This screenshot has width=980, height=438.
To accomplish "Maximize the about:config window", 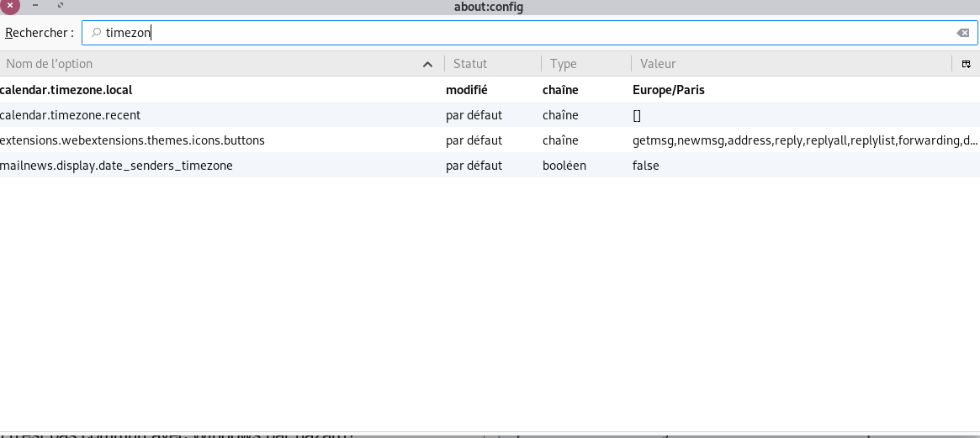I will [61, 6].
